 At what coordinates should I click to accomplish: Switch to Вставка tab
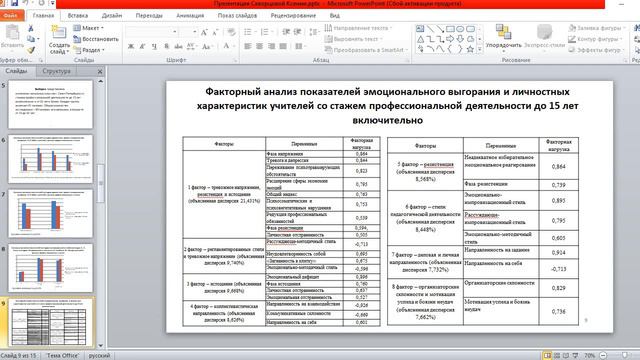coord(78,16)
